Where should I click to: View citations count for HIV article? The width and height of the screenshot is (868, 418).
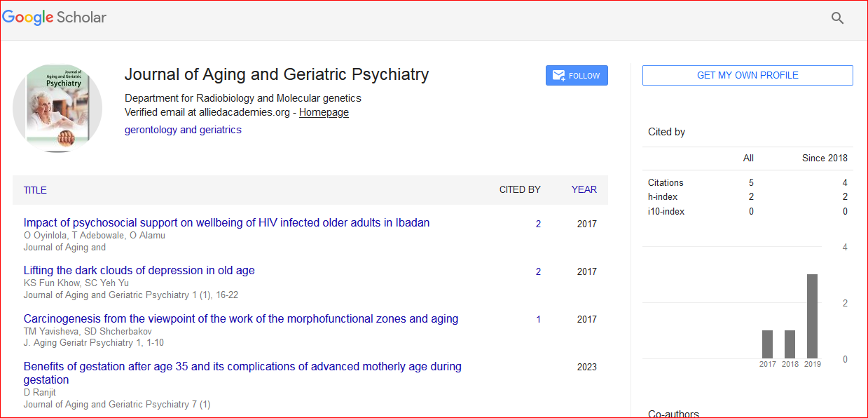(x=538, y=224)
